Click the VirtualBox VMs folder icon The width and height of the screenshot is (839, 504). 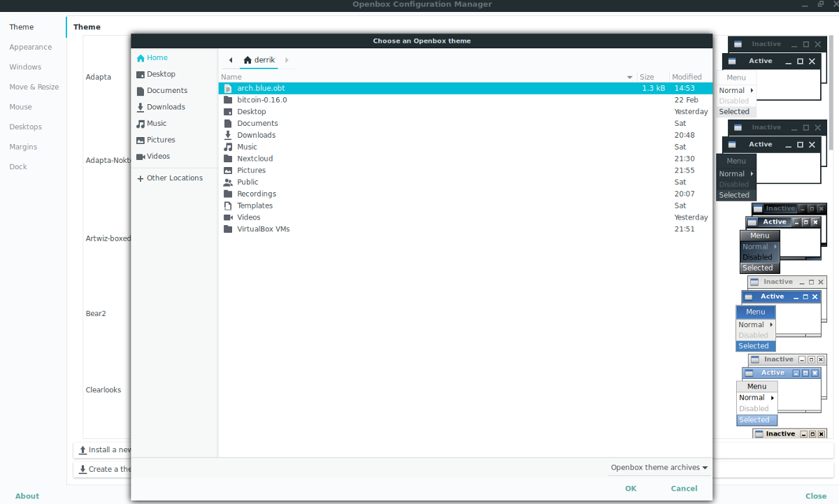click(x=228, y=229)
